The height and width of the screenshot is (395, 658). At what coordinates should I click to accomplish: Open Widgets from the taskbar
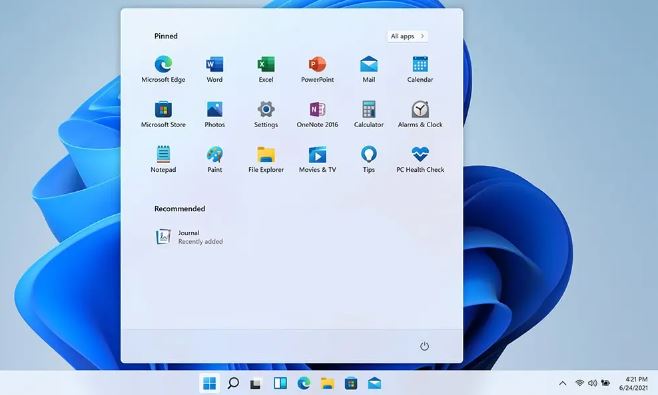280,383
